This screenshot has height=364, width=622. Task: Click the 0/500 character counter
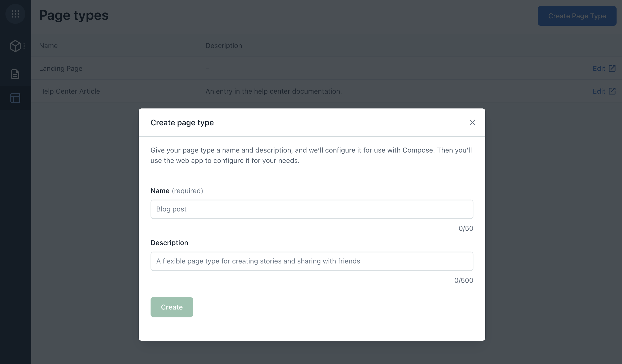point(463,280)
